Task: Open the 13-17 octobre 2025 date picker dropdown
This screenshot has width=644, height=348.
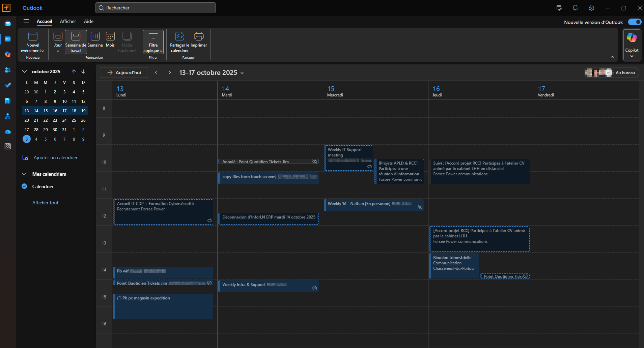Action: coord(242,72)
